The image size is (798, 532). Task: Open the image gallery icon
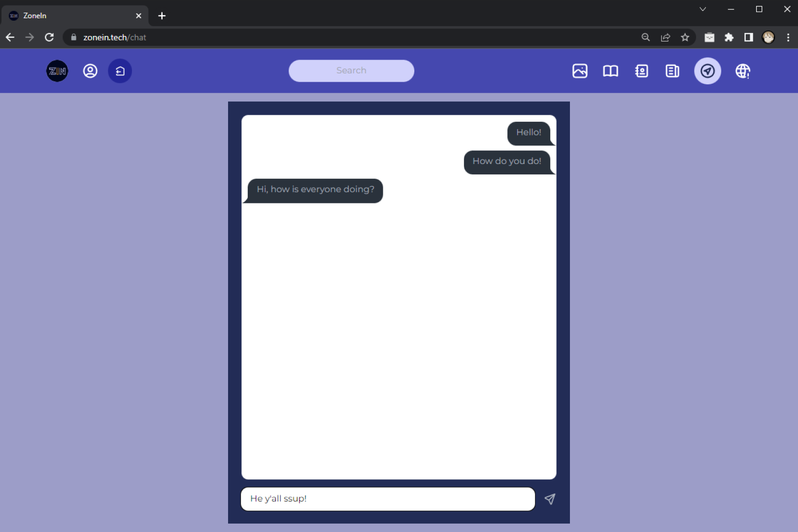click(580, 70)
